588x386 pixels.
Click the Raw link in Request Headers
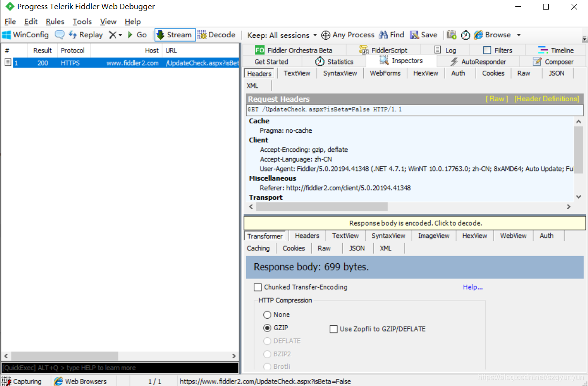point(497,98)
